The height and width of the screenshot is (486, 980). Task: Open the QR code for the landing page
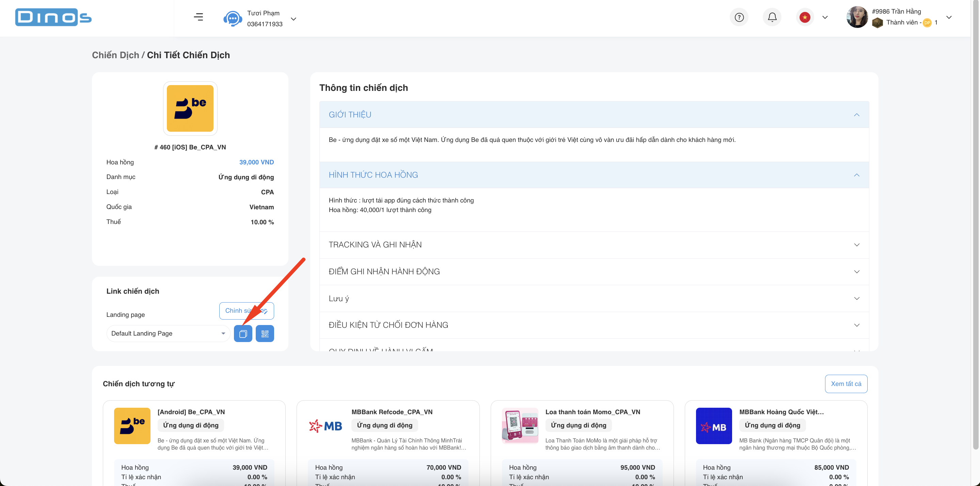265,334
